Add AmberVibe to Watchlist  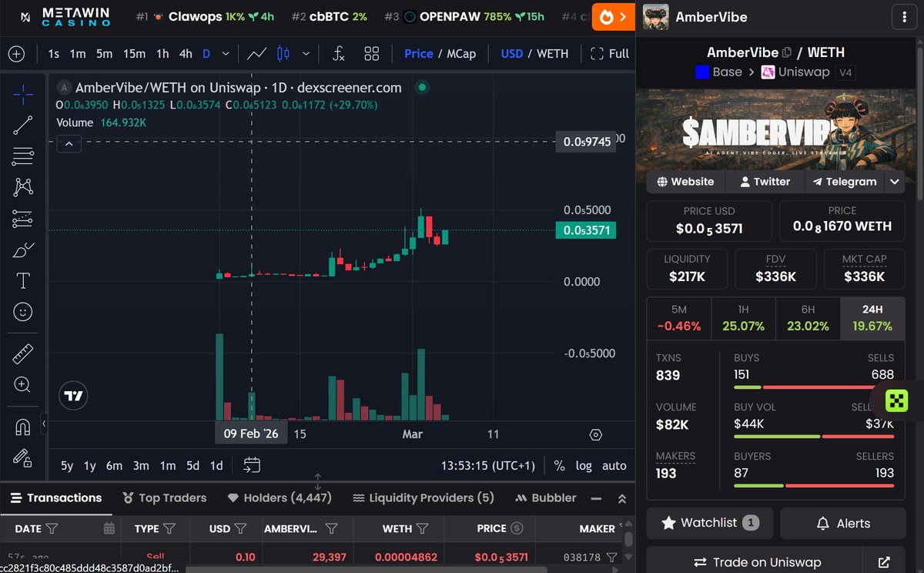(x=709, y=523)
